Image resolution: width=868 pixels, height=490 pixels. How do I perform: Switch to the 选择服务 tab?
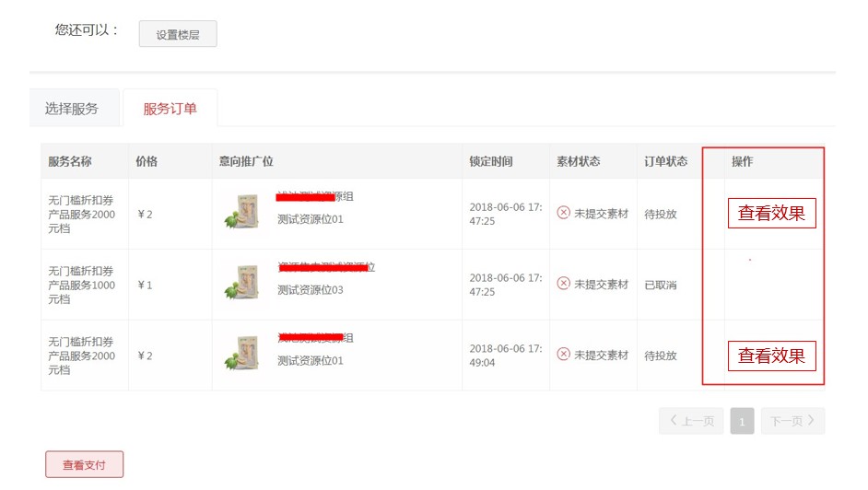click(x=71, y=109)
